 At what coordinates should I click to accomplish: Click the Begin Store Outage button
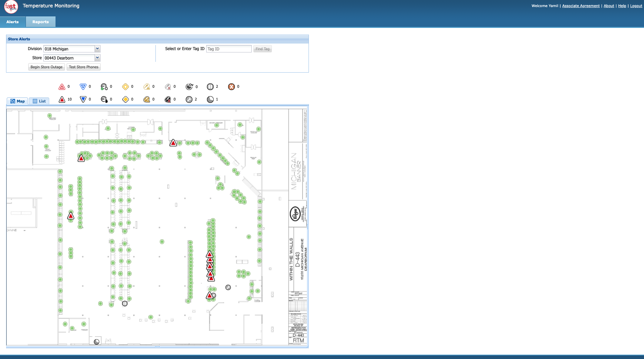pos(46,67)
